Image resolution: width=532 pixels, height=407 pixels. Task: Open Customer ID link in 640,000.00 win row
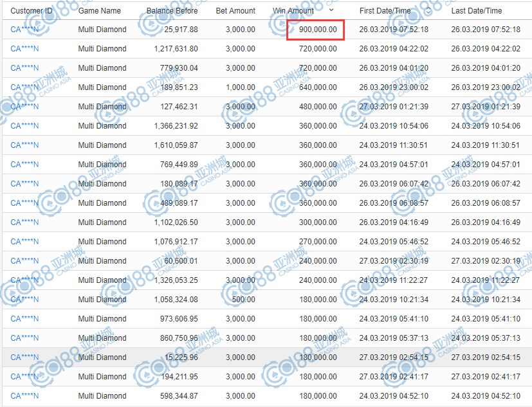24,87
